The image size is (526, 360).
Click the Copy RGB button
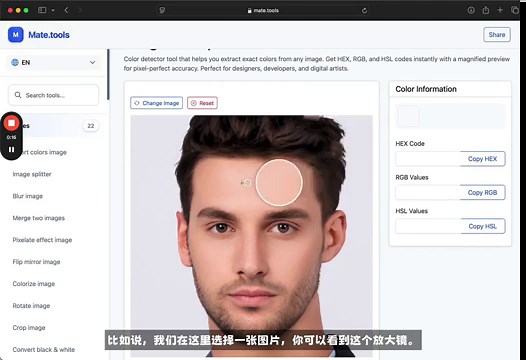[482, 193]
